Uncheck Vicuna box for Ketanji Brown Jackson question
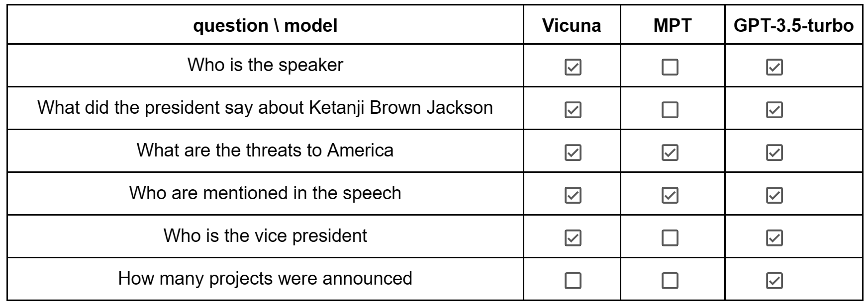 (573, 110)
